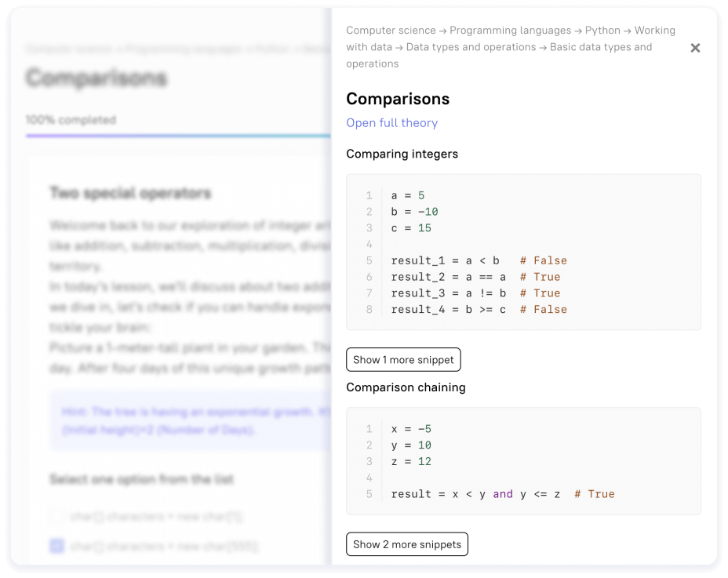Check the first unchecked answer option
728x578 pixels.
tap(56, 516)
